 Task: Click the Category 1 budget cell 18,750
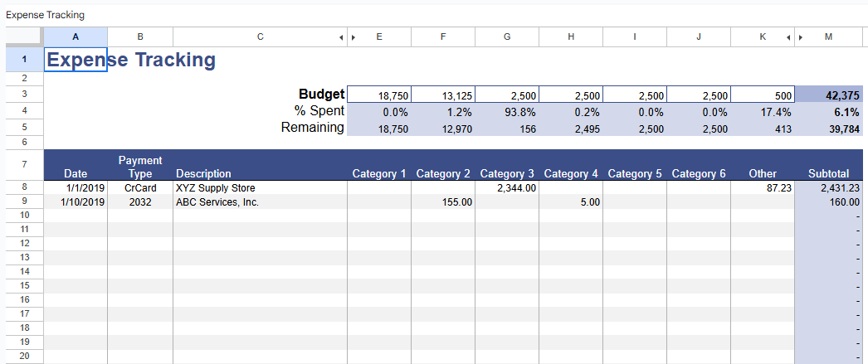coord(379,95)
